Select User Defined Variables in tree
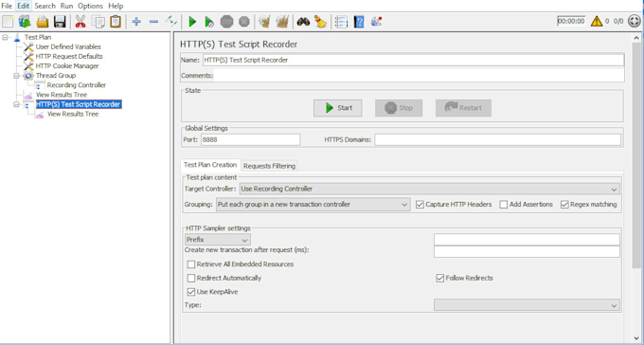644x345 pixels. click(68, 46)
